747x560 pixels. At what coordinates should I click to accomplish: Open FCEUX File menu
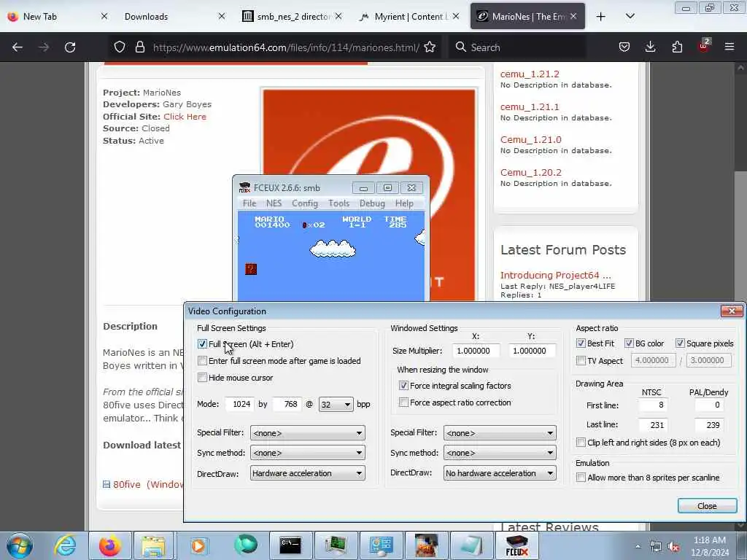pyautogui.click(x=249, y=203)
